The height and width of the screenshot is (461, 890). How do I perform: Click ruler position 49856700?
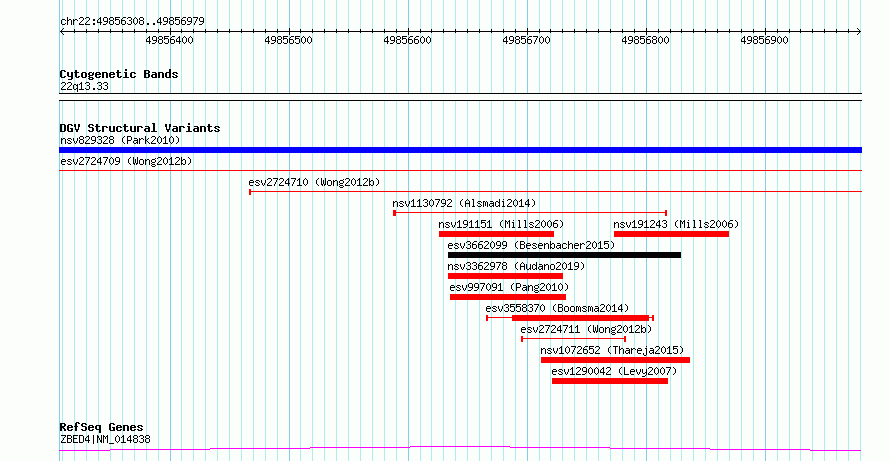coord(527,40)
